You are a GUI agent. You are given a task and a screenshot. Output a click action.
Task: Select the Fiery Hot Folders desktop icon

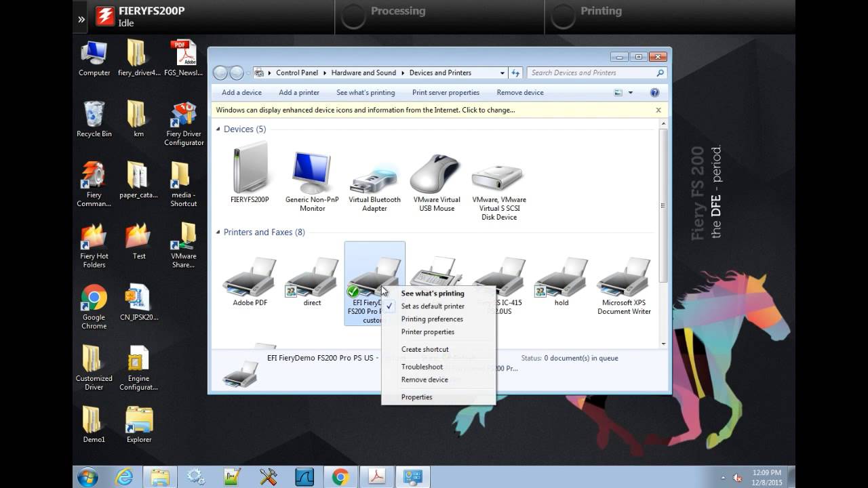pyautogui.click(x=94, y=245)
